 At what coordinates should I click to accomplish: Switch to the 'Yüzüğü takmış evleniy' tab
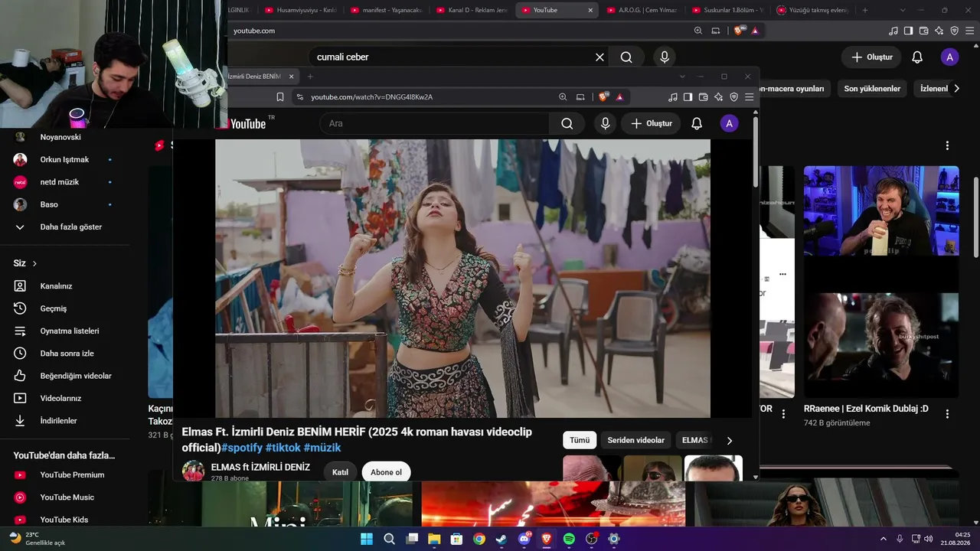(x=813, y=10)
